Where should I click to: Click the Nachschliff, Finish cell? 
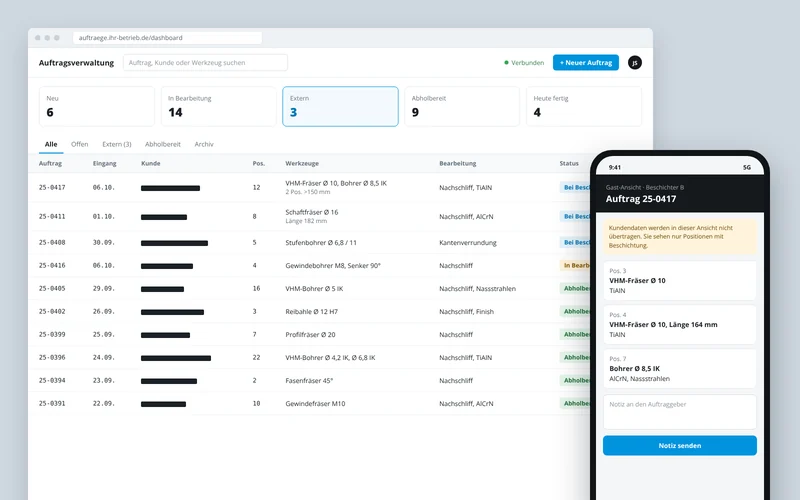pyautogui.click(x=466, y=311)
